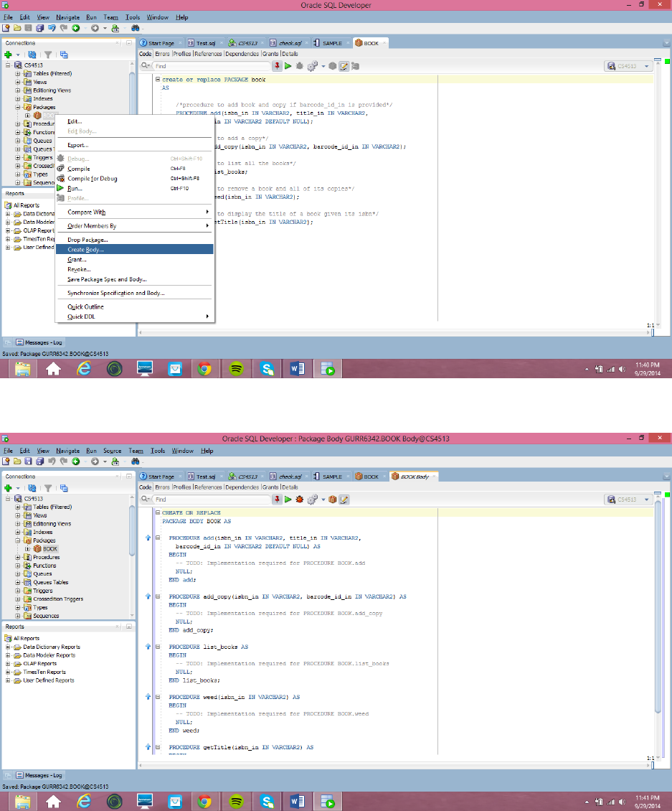Select Compile for Debug in context menu
The width and height of the screenshot is (672, 811).
[134, 179]
